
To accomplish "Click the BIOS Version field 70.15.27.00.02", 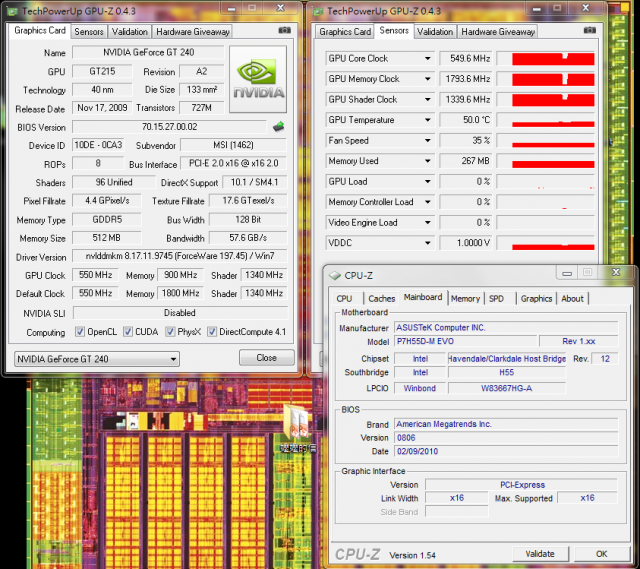I will click(169, 127).
